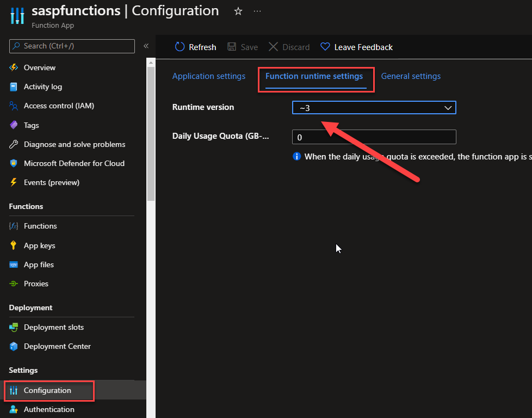The height and width of the screenshot is (418, 532).
Task: Click the Access control (IAM) people icon
Action: point(14,106)
